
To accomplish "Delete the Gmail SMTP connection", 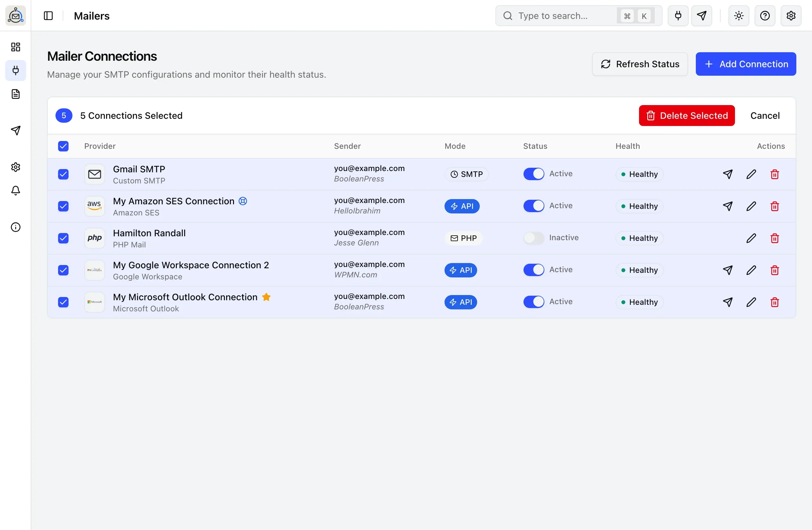I will tap(774, 174).
